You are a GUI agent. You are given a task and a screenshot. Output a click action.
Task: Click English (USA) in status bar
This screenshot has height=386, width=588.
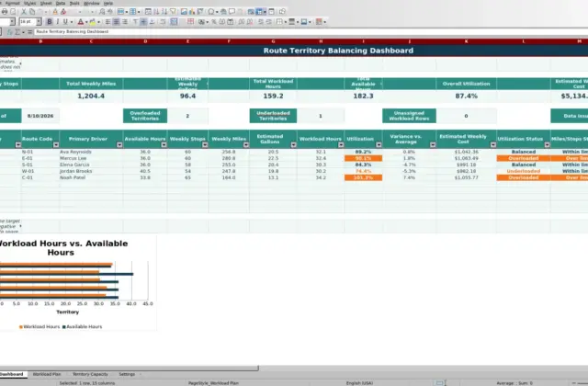[359, 383]
